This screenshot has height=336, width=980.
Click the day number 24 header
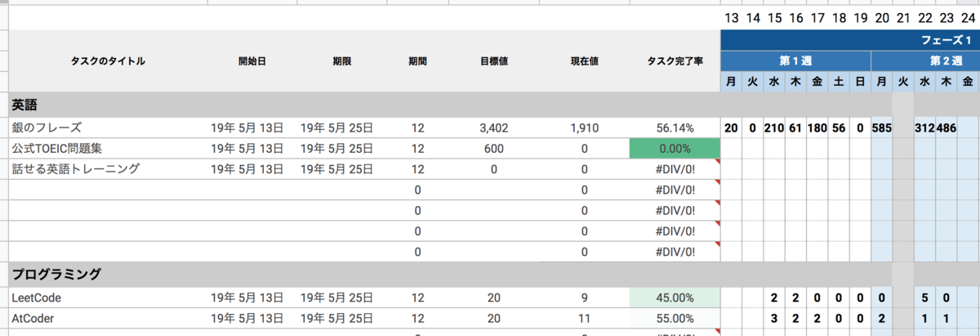(x=968, y=18)
